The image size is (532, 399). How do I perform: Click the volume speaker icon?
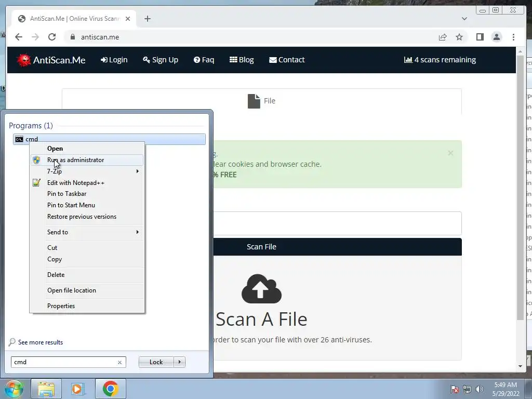[x=479, y=389]
